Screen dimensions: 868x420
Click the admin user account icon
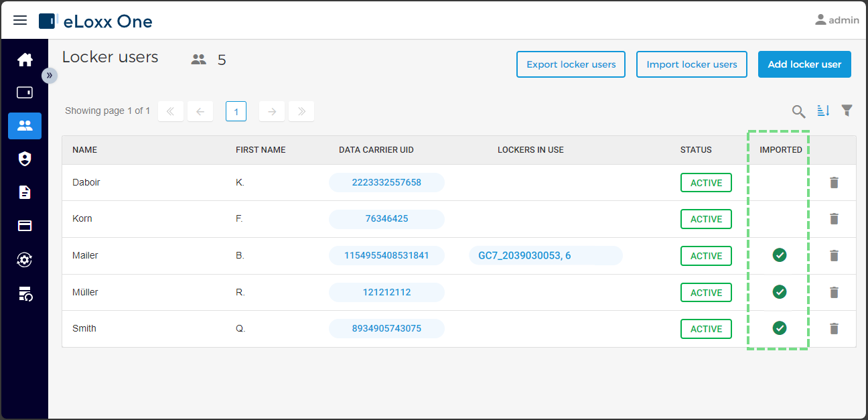(x=820, y=20)
